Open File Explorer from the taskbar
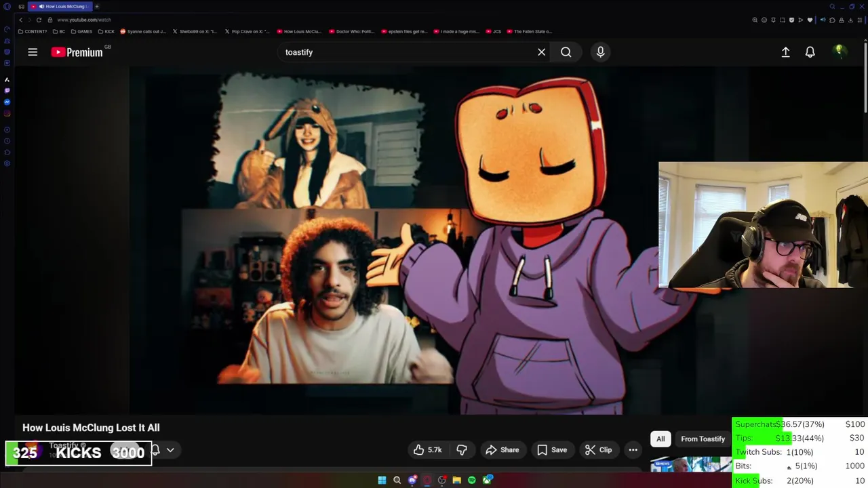 tap(457, 480)
